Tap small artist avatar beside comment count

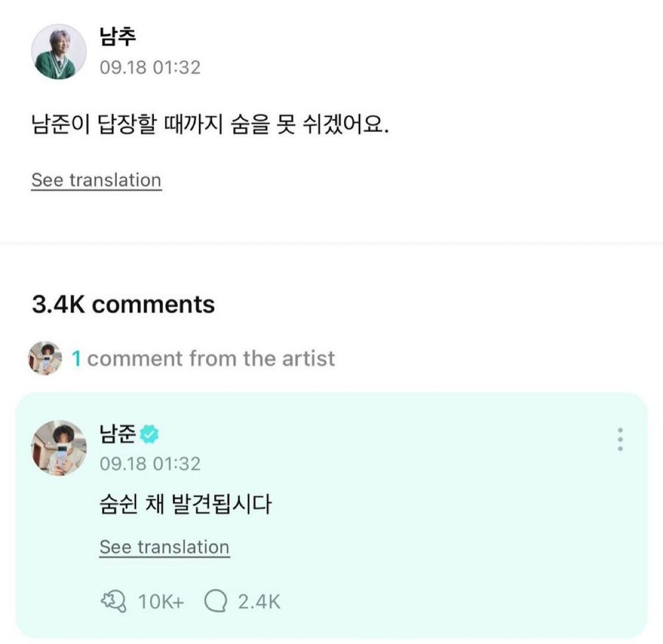(45, 358)
